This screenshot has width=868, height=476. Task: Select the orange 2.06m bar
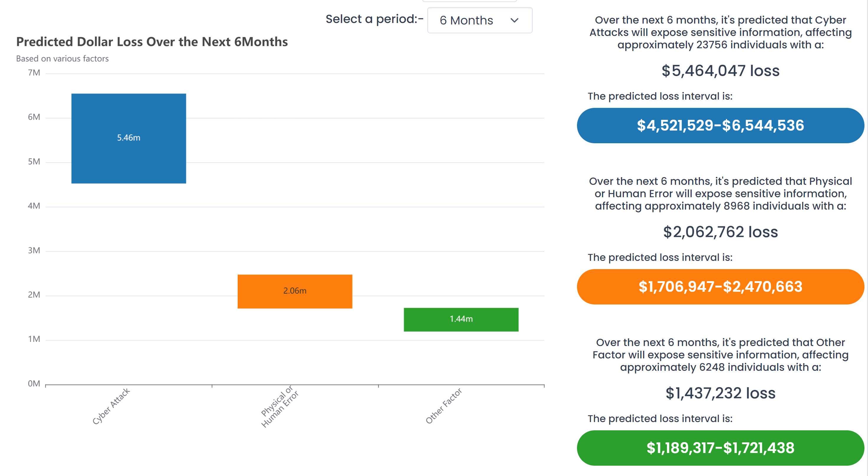(295, 291)
